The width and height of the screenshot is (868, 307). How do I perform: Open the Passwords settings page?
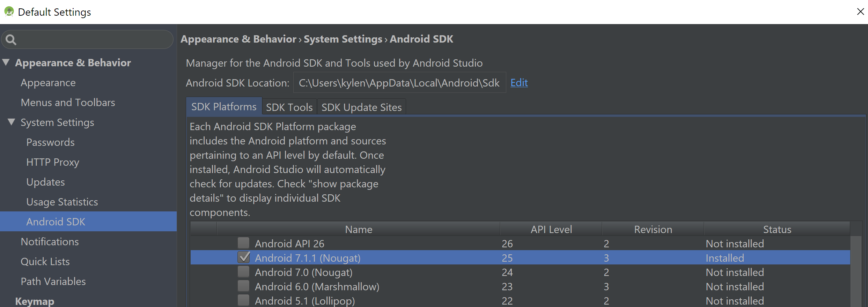pos(51,142)
